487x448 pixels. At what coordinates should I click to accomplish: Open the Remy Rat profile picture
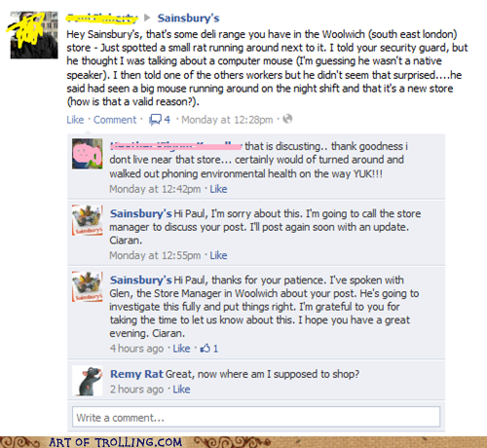click(x=88, y=381)
